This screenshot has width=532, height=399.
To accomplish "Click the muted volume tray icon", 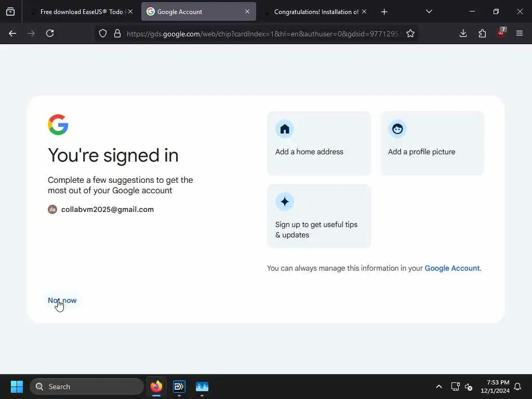I will coord(469,387).
